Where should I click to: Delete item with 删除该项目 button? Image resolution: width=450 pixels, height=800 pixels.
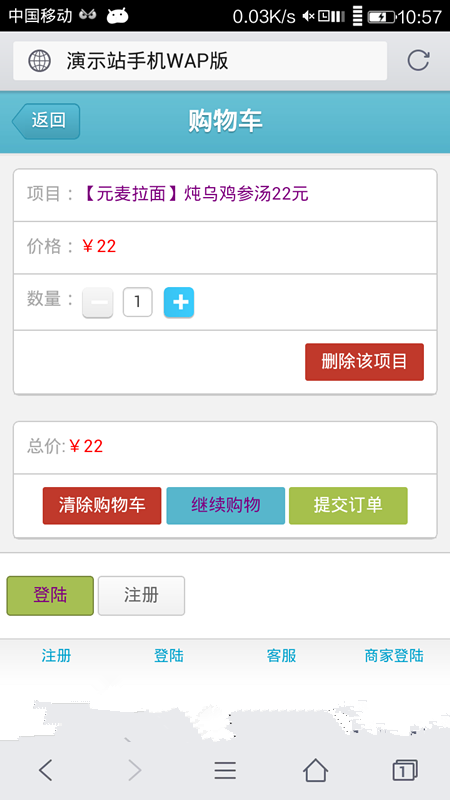coord(364,362)
